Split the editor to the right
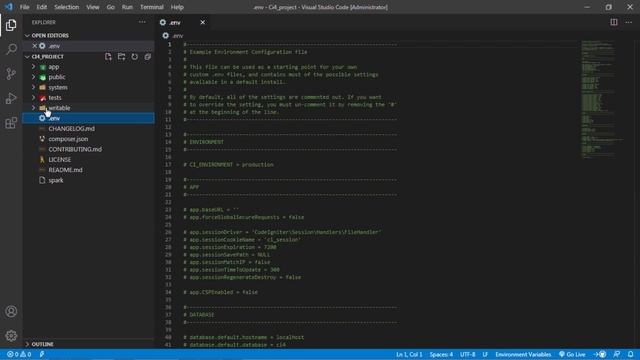The image size is (640, 360). click(x=613, y=22)
